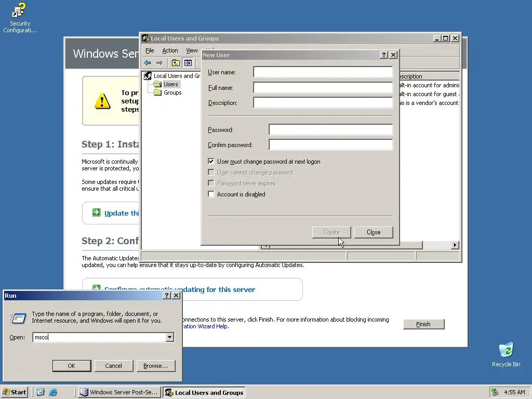Click the User name input field

[x=323, y=72]
